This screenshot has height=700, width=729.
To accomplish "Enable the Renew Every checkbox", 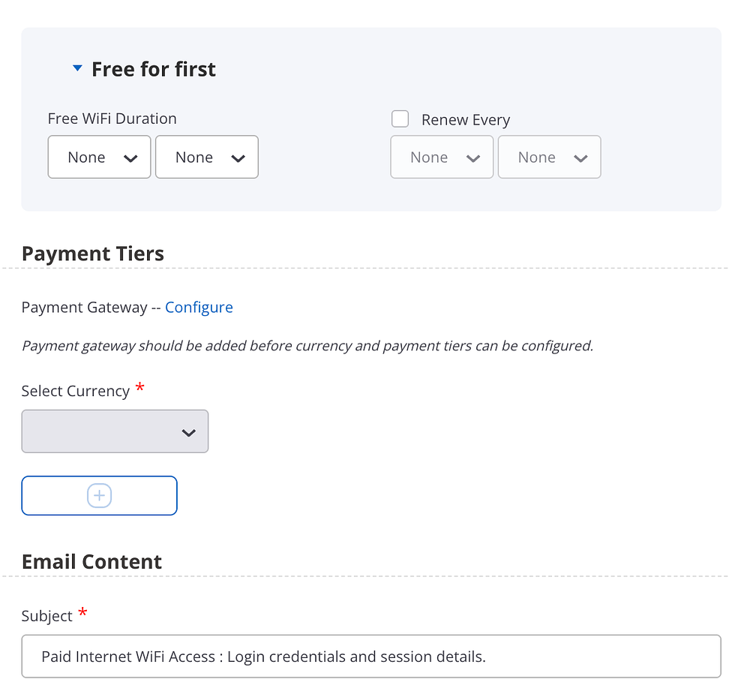I will coord(400,119).
